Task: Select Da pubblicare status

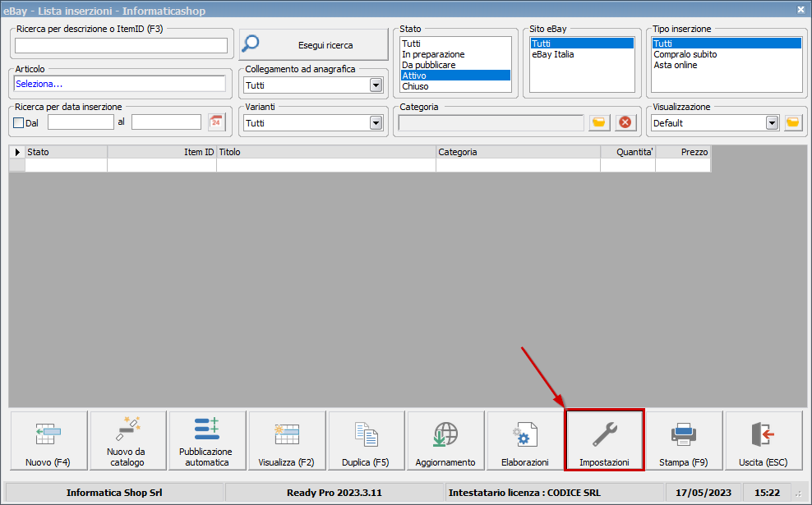Action: [455, 65]
